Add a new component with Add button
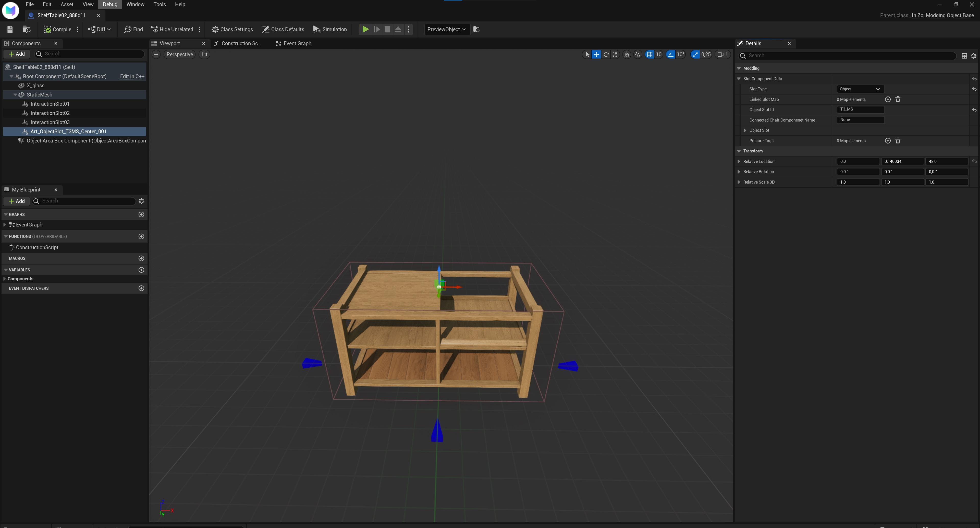The image size is (980, 528). pyautogui.click(x=17, y=54)
